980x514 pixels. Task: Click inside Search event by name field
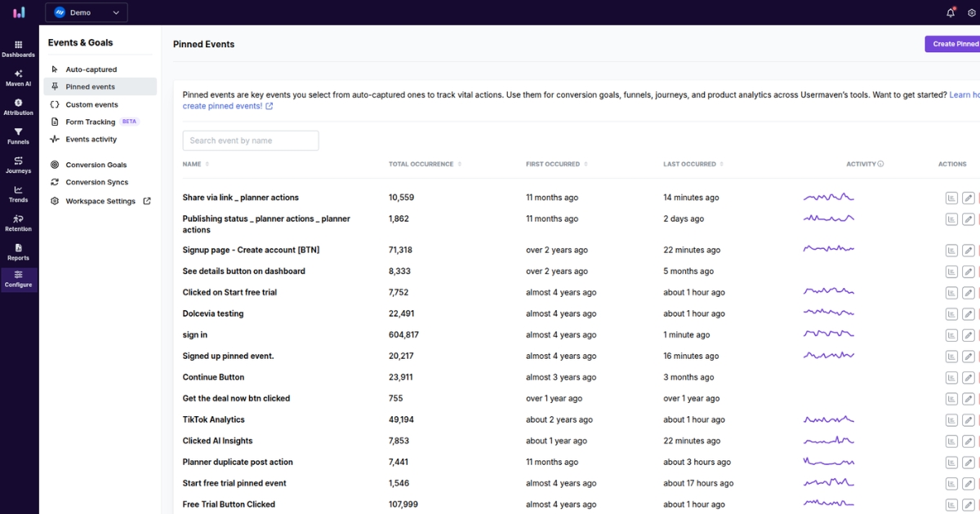point(251,140)
